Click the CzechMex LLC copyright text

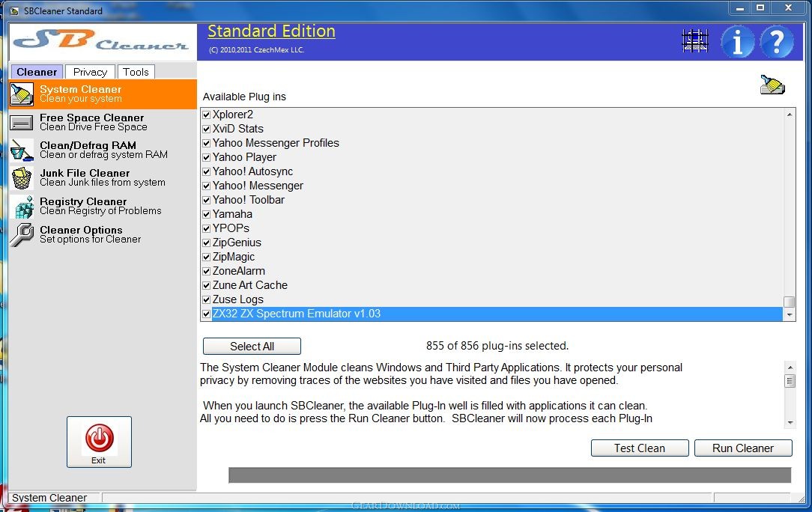256,50
